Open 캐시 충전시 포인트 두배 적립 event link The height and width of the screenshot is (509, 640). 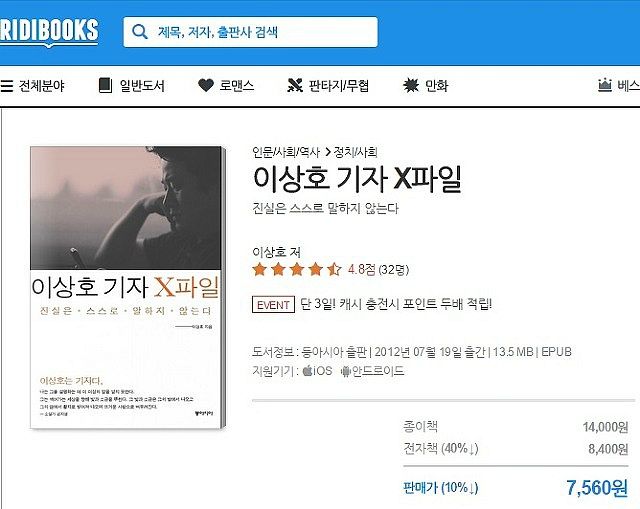tap(396, 304)
